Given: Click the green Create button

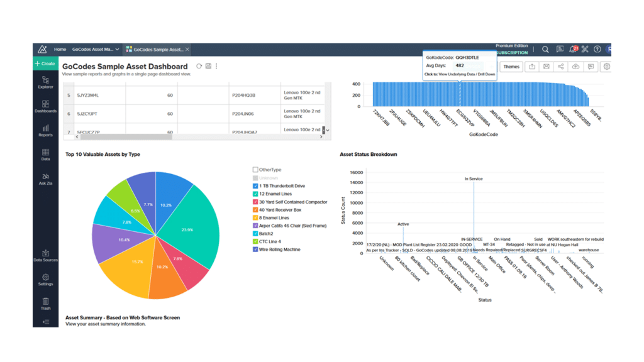Looking at the screenshot, I should tap(45, 63).
